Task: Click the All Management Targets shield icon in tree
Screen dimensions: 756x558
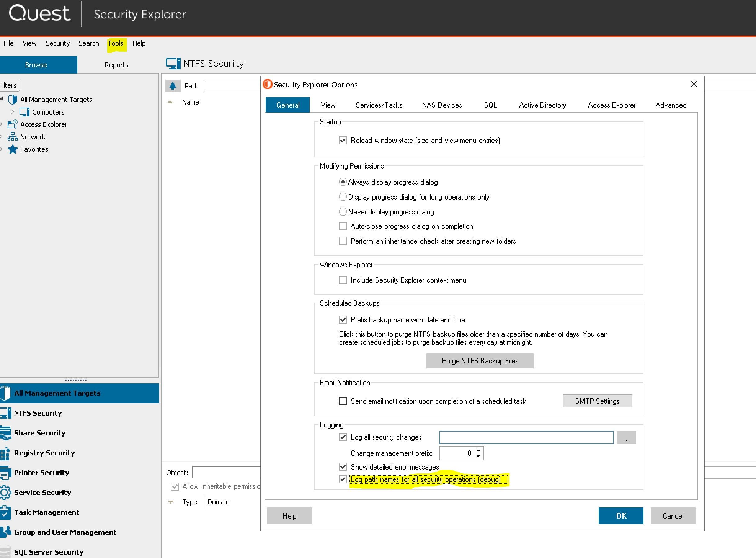Action: [12, 99]
